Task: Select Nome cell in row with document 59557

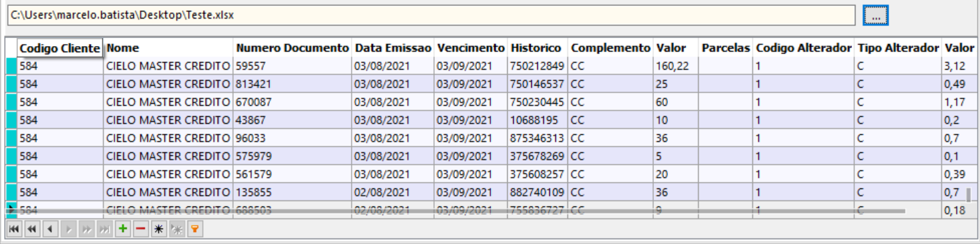Action: point(169,66)
